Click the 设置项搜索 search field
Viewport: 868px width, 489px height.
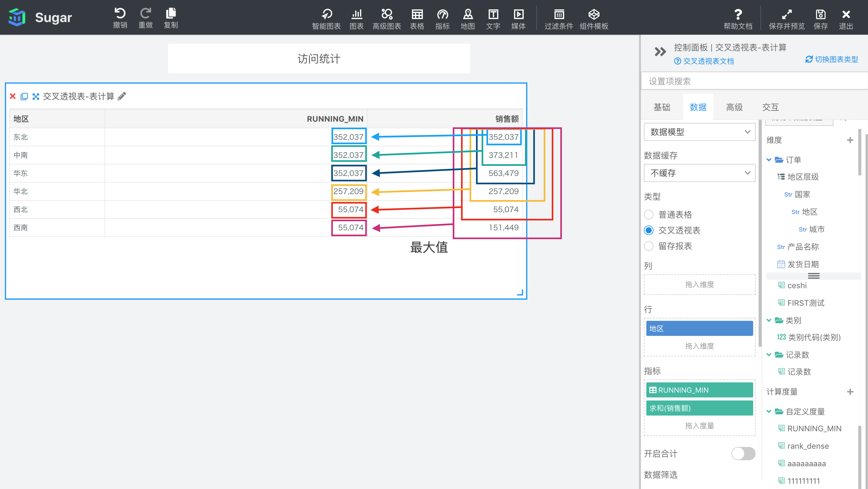[x=754, y=81]
